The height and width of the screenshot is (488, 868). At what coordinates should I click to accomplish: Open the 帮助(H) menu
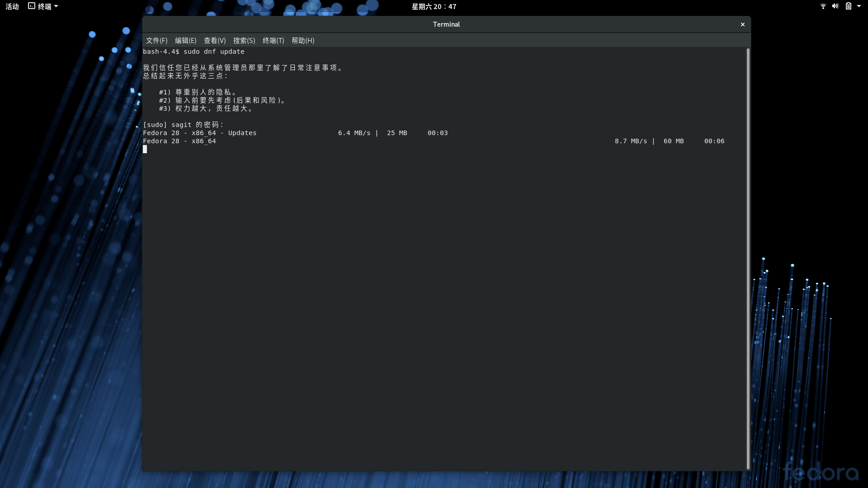302,41
